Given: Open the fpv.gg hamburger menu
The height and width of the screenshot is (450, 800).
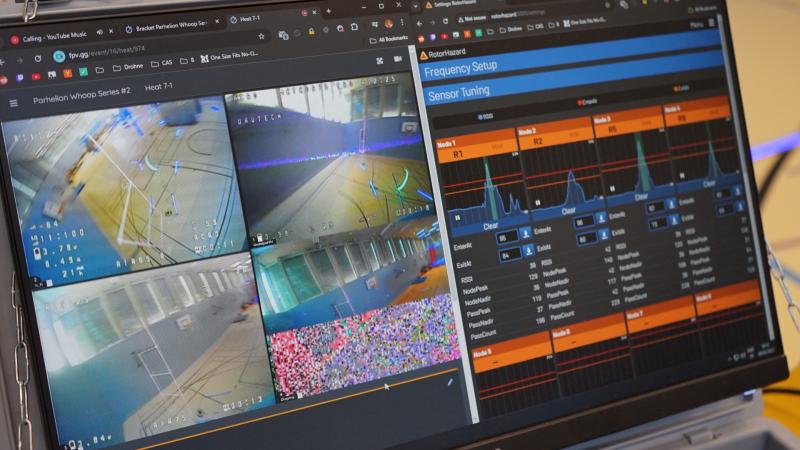Looking at the screenshot, I should (13, 103).
